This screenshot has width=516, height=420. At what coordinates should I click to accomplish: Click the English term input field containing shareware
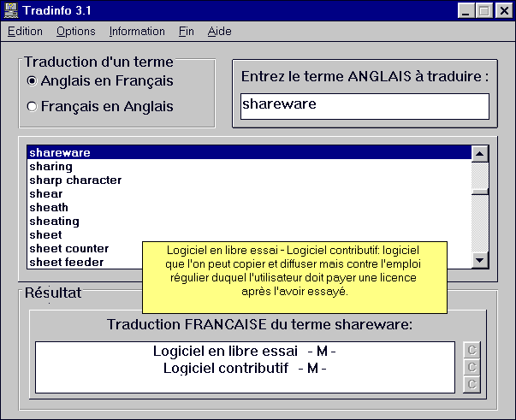(364, 105)
